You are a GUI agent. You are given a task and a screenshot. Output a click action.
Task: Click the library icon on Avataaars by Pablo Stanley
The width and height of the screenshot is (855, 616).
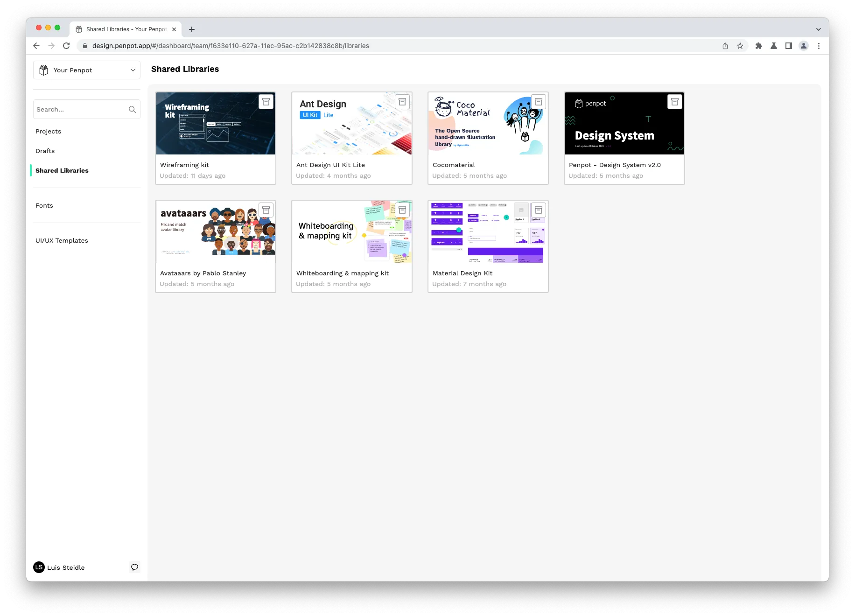point(266,210)
